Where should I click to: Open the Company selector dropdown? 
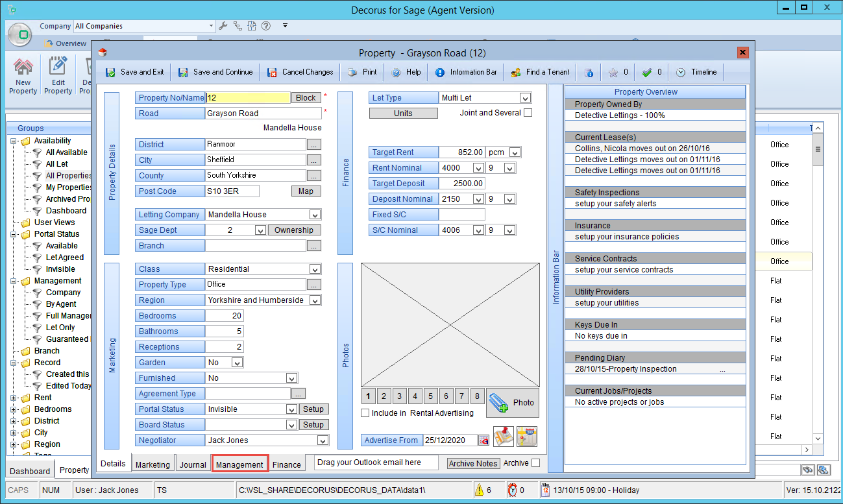(211, 26)
